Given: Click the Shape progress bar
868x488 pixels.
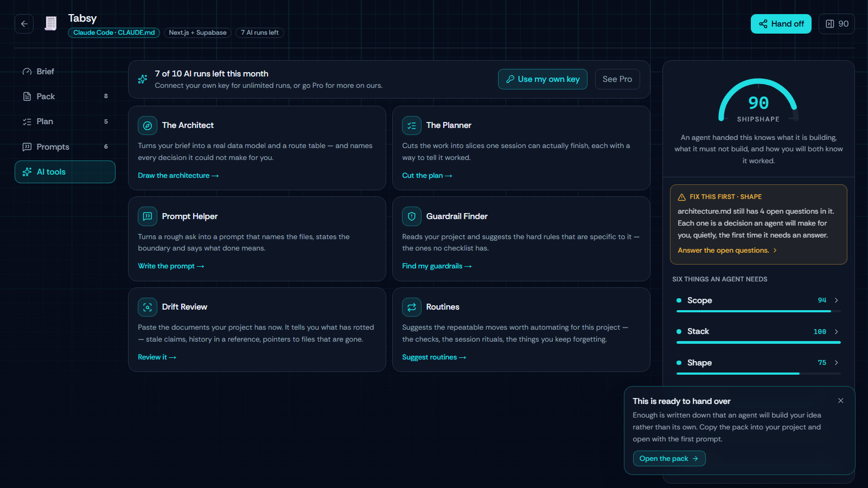Looking at the screenshot, I should [758, 374].
